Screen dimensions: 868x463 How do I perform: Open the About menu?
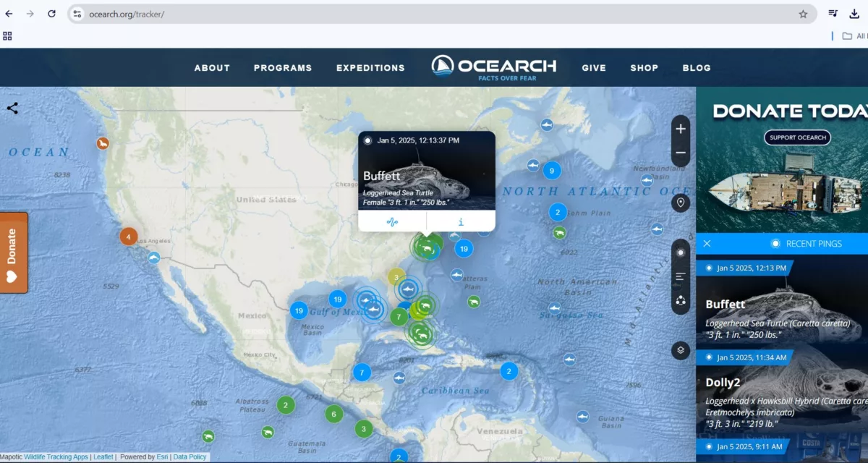(212, 68)
